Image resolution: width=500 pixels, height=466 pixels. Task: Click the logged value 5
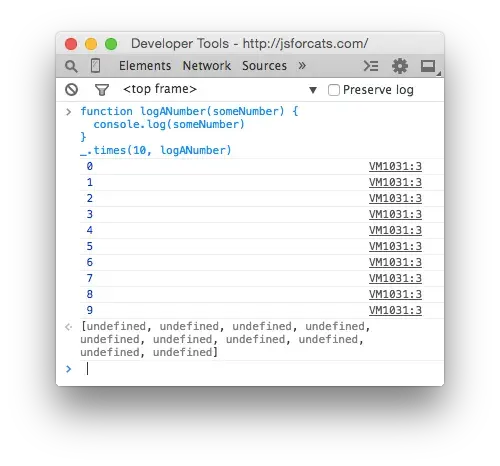(x=90, y=246)
